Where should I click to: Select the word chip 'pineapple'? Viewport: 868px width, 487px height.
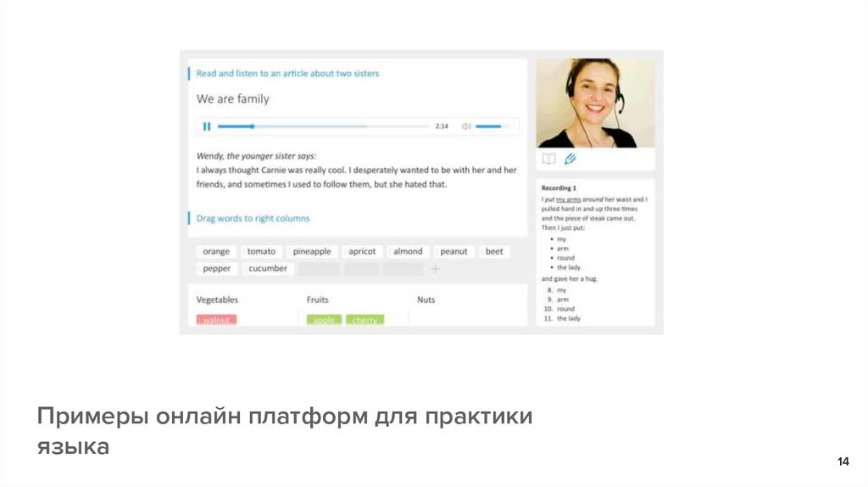point(312,251)
